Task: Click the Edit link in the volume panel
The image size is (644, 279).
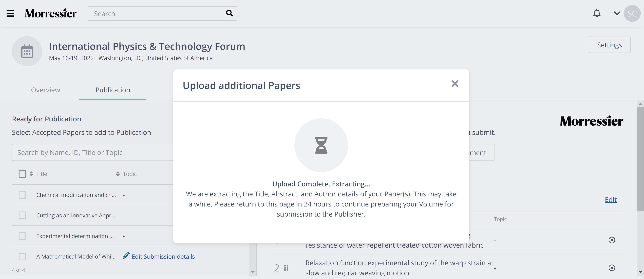Action: pyautogui.click(x=611, y=199)
